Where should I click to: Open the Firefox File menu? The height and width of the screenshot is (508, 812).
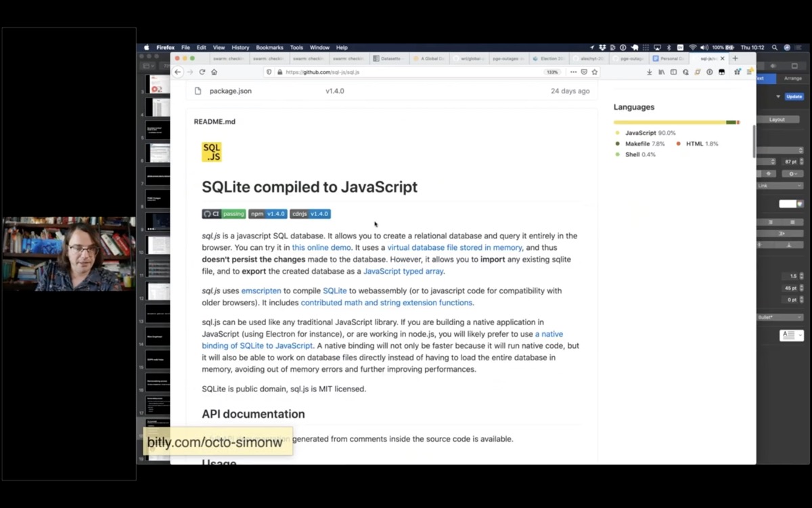(x=185, y=47)
